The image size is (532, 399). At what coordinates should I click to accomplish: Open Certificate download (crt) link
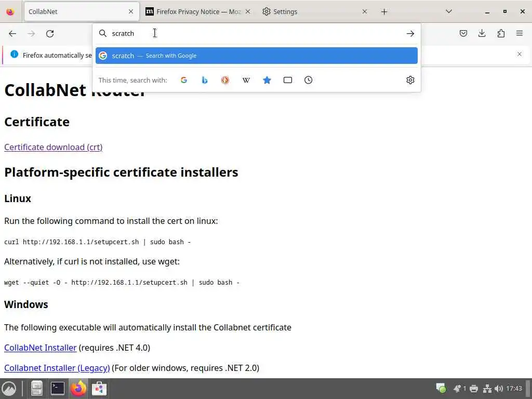pyautogui.click(x=54, y=147)
